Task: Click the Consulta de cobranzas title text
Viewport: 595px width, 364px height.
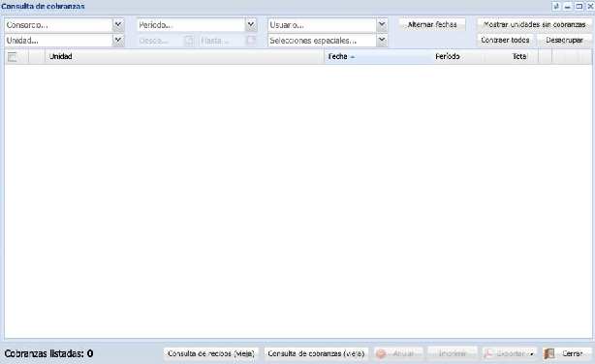Action: pyautogui.click(x=43, y=6)
